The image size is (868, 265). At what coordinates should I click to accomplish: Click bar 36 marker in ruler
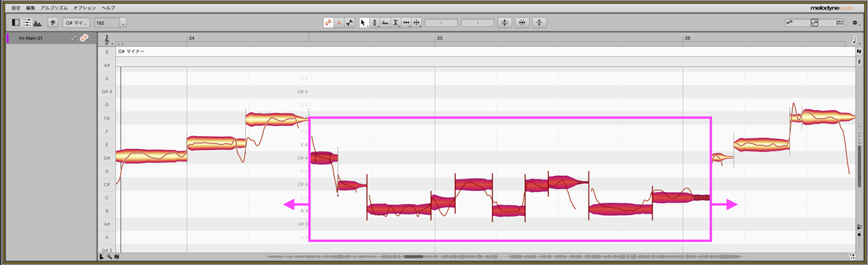pos(687,38)
